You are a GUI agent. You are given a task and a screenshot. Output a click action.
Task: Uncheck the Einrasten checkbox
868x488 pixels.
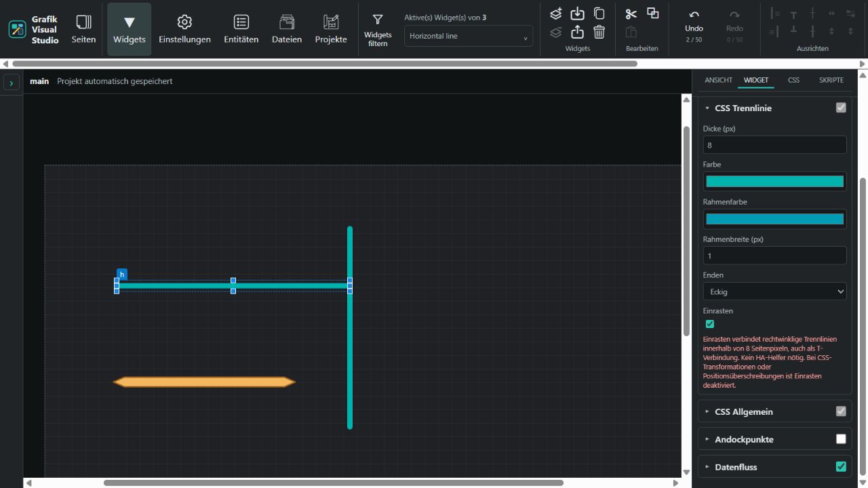pyautogui.click(x=710, y=324)
